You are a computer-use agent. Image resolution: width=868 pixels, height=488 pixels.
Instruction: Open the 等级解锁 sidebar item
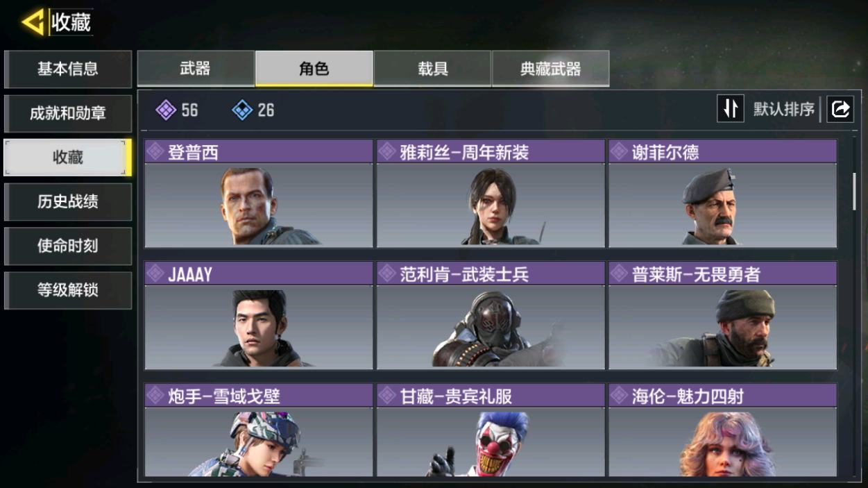68,290
